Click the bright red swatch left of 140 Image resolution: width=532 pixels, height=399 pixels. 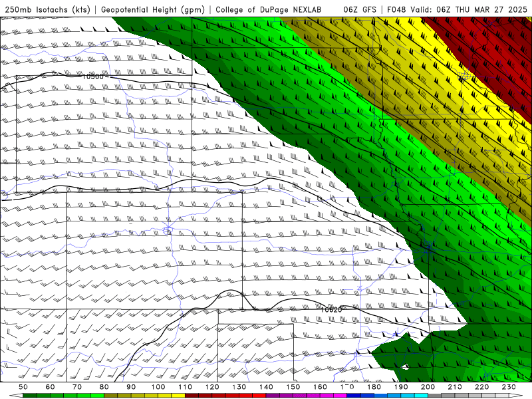pos(259,396)
